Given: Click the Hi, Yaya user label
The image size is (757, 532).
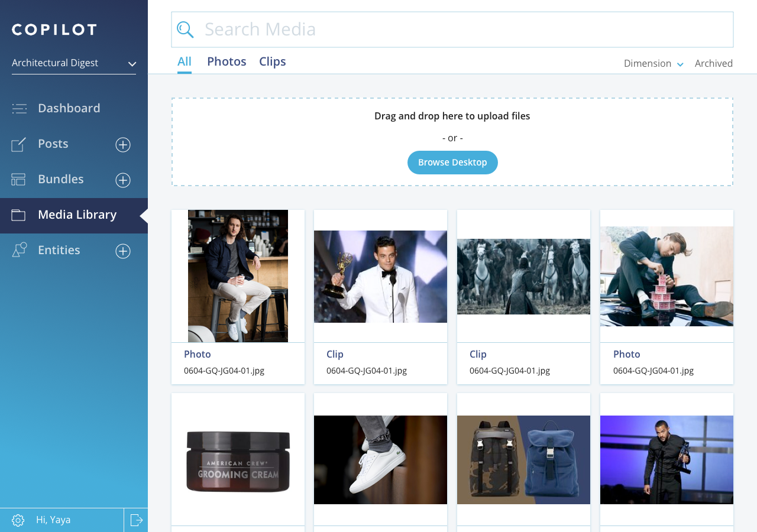Looking at the screenshot, I should (x=53, y=520).
